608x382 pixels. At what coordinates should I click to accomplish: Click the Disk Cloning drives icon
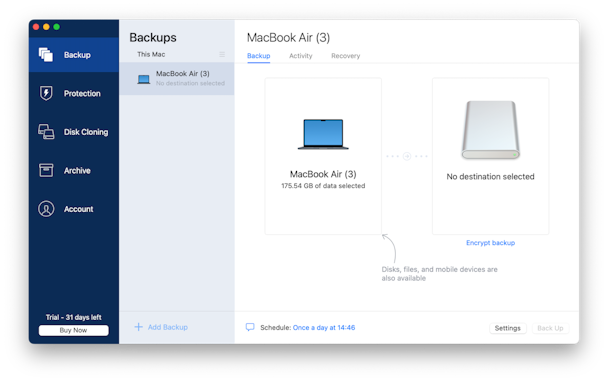46,132
